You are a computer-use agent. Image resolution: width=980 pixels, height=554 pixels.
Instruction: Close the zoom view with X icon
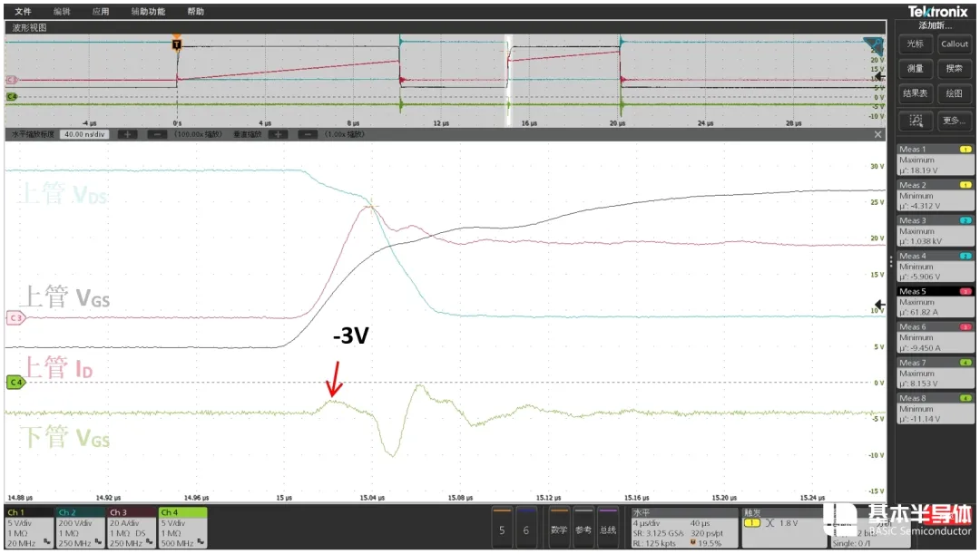coord(877,134)
